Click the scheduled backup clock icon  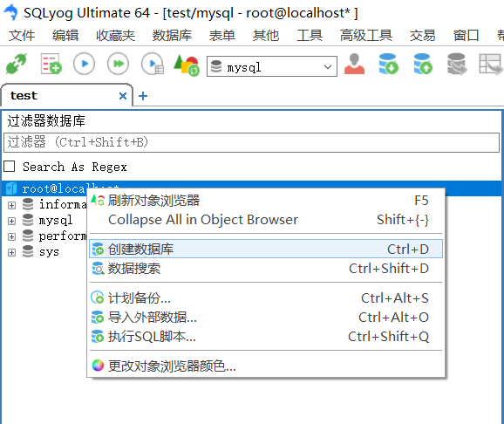click(98, 297)
